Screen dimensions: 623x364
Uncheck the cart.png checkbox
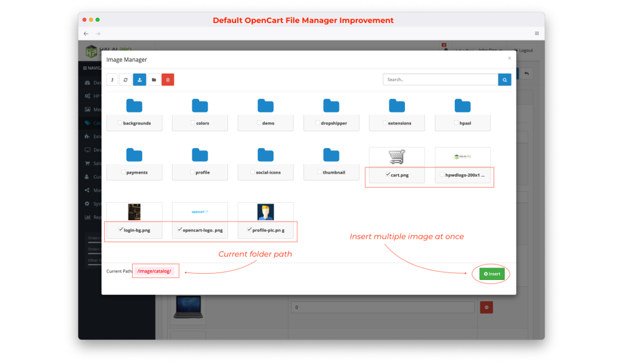[x=388, y=175]
